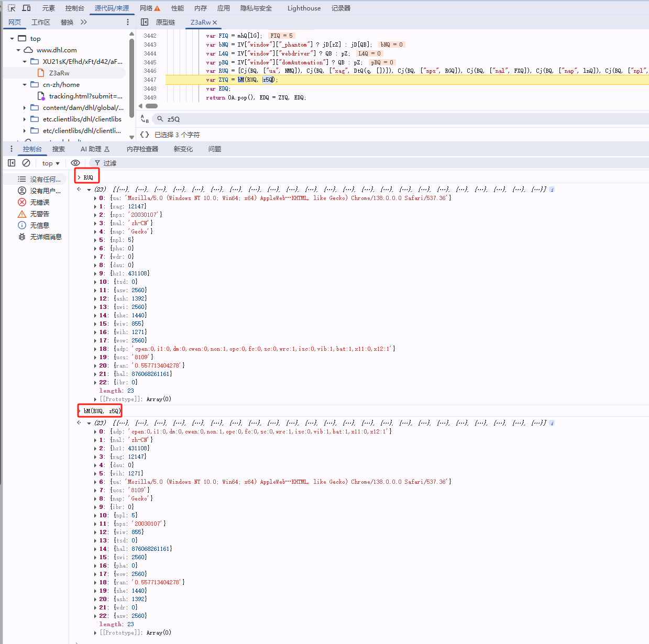649x644 pixels.
Task: Select the 网页 navigator tab
Action: 15,22
